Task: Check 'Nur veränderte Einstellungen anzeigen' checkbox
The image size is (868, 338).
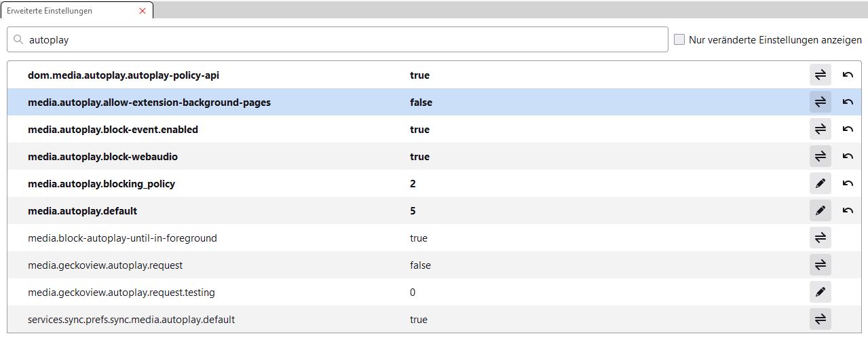Action: (679, 40)
